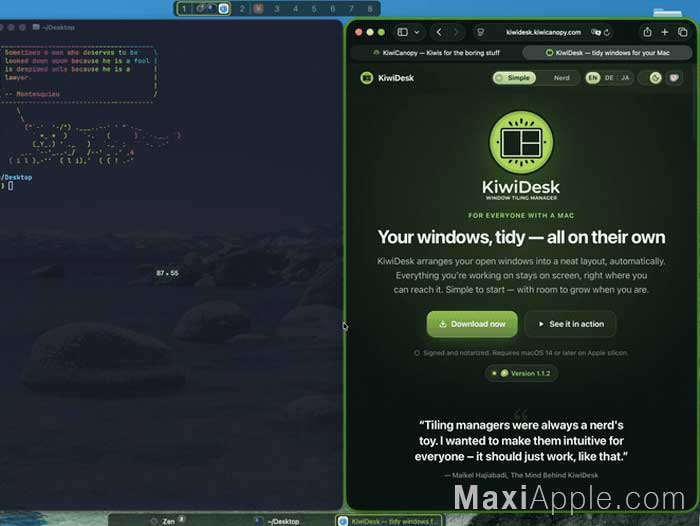Click the "Signed and notarized" requirement note
Image resolution: width=700 pixels, height=526 pixels.
coord(521,353)
